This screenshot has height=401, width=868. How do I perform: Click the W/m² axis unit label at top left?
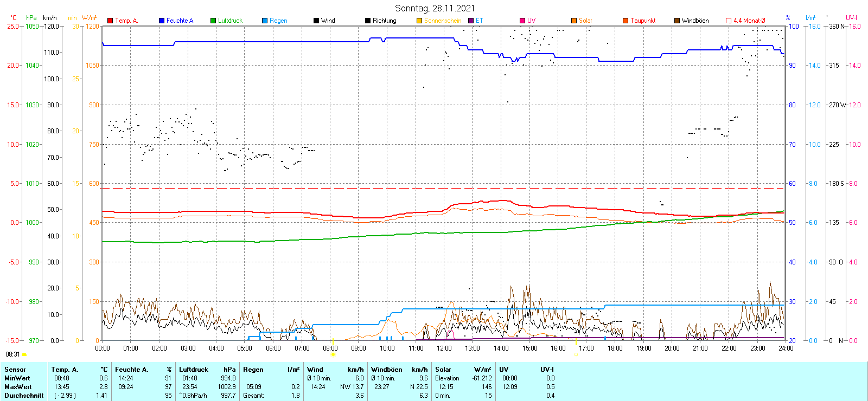(x=90, y=18)
